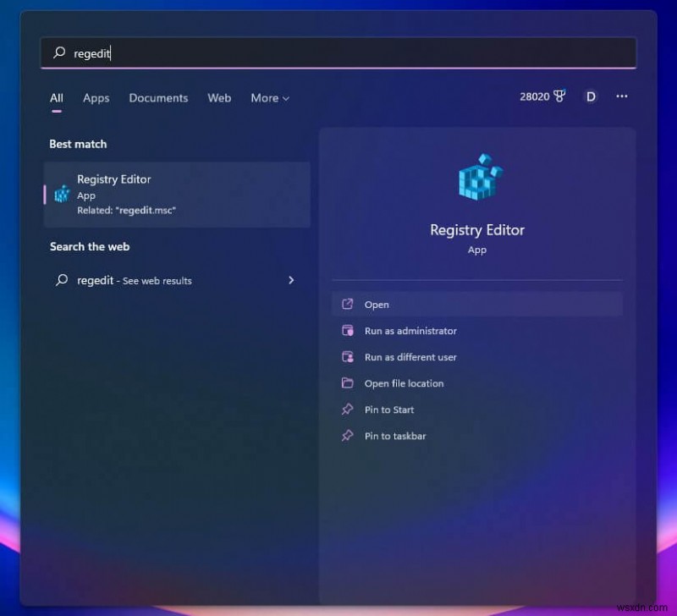
Task: Click the magnifier icon in the search box
Action: (58, 52)
